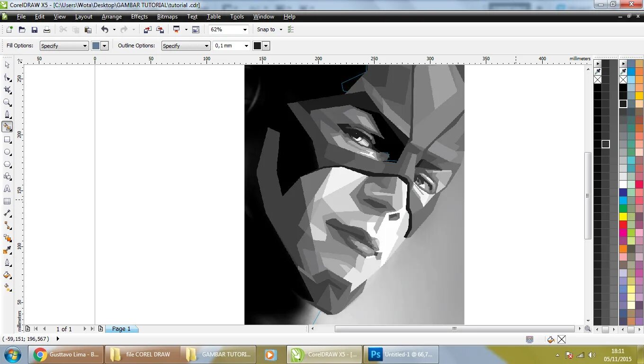Select the Fill bucket tool
The width and height of the screenshot is (644, 364).
(7, 275)
